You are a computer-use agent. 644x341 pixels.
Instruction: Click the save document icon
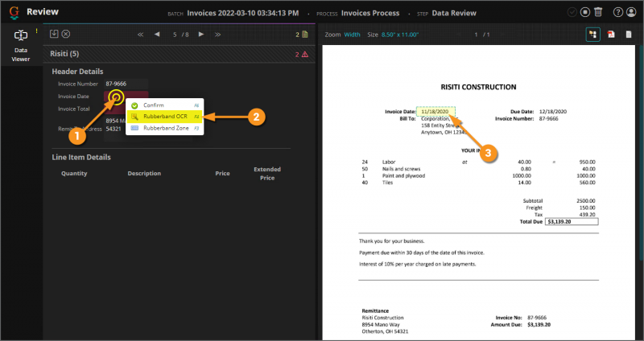pos(54,34)
